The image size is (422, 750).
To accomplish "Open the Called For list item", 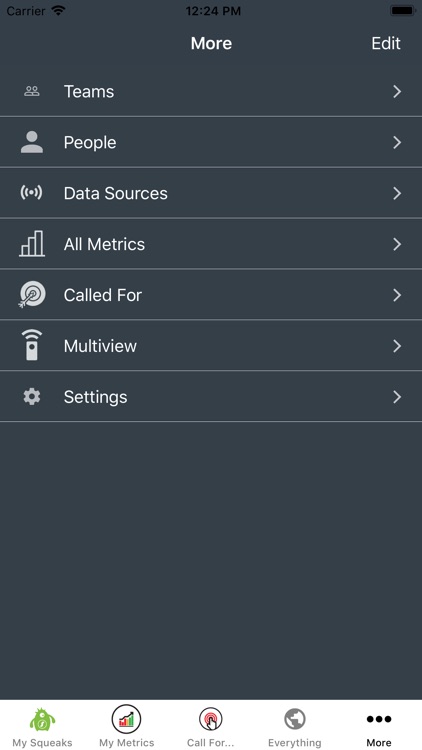I will 211,295.
